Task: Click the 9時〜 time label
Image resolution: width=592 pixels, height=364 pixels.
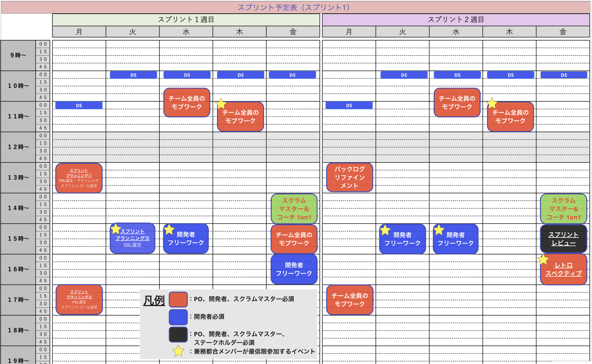Action: [18, 55]
